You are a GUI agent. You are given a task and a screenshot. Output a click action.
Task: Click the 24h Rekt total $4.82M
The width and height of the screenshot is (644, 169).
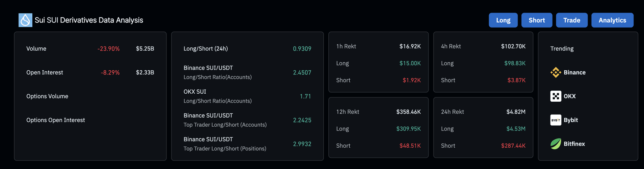(x=516, y=112)
